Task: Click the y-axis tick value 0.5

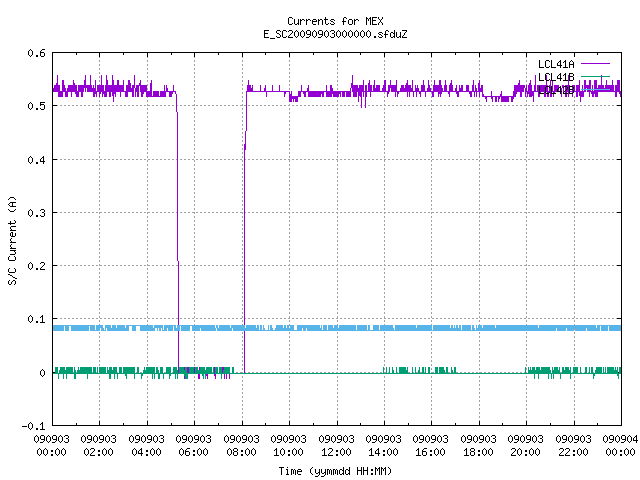Action: 36,106
